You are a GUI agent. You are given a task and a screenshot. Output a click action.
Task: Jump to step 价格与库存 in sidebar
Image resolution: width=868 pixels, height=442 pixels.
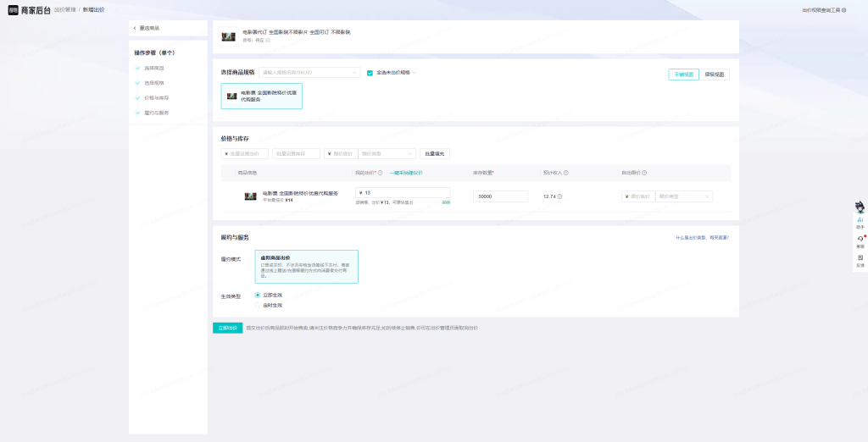[x=157, y=98]
